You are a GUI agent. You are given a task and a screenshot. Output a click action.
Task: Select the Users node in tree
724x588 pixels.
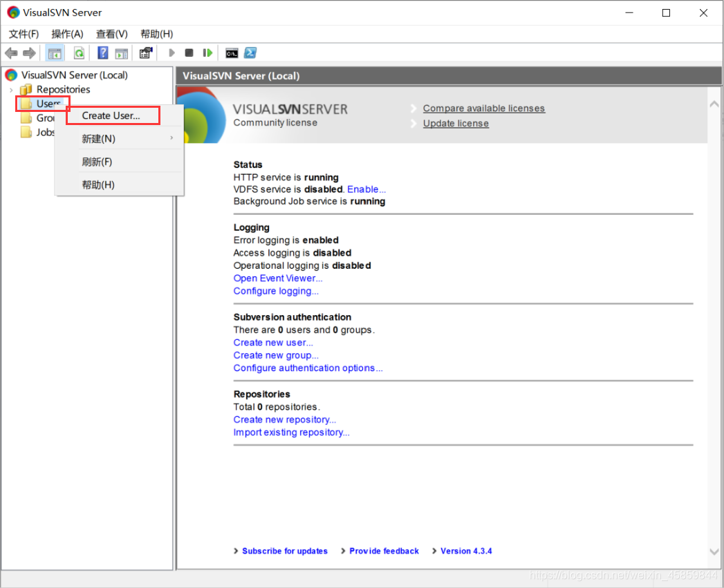click(42, 104)
